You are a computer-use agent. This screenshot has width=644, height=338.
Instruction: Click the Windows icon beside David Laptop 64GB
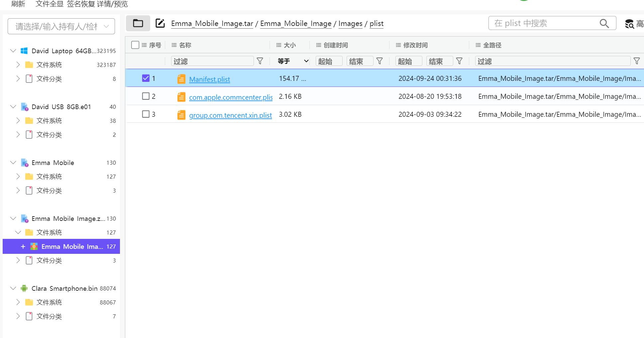pyautogui.click(x=24, y=51)
